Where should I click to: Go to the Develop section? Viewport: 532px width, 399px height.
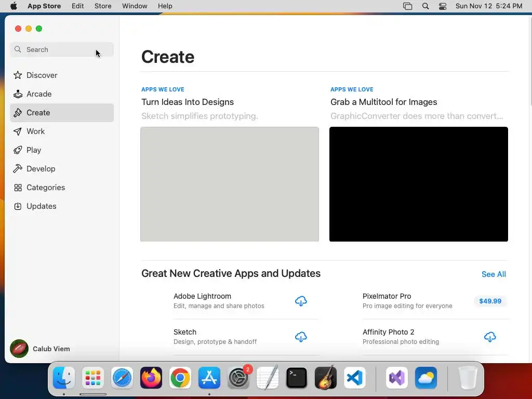62,169
